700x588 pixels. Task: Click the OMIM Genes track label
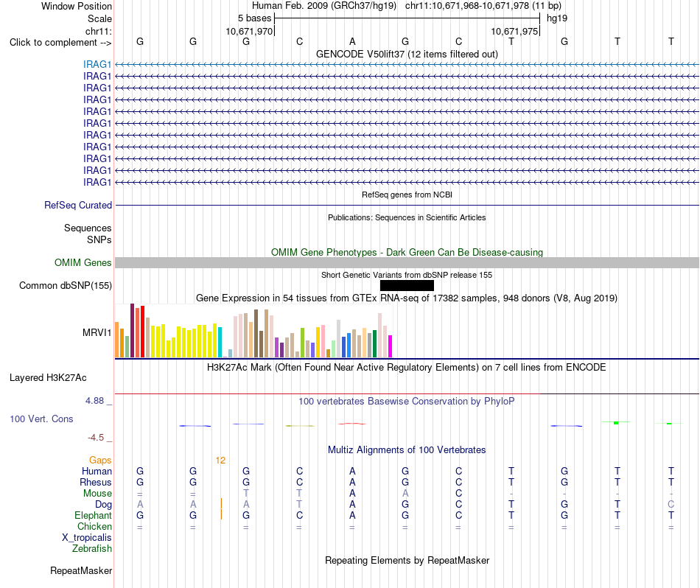pyautogui.click(x=83, y=262)
